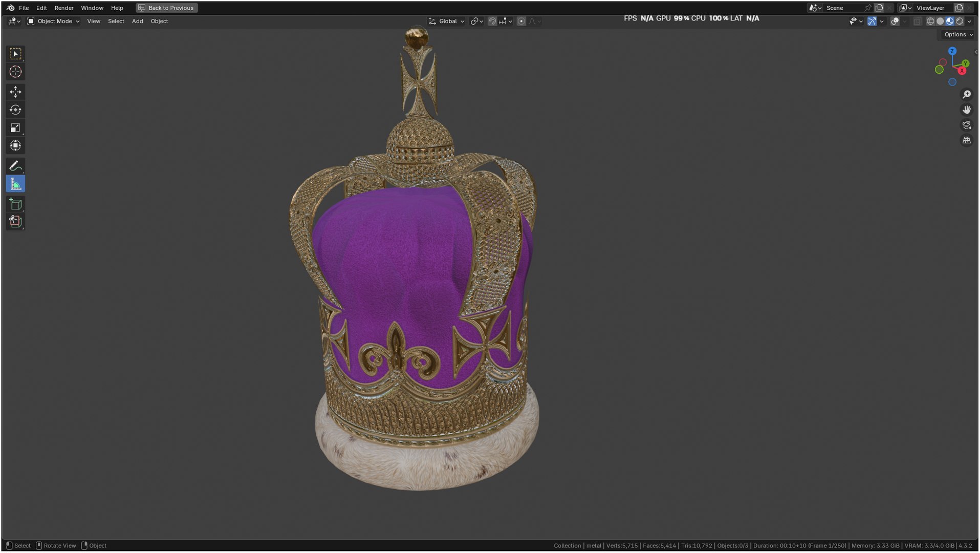Image resolution: width=980 pixels, height=553 pixels.
Task: Click the ViewLayer name field
Action: (933, 8)
